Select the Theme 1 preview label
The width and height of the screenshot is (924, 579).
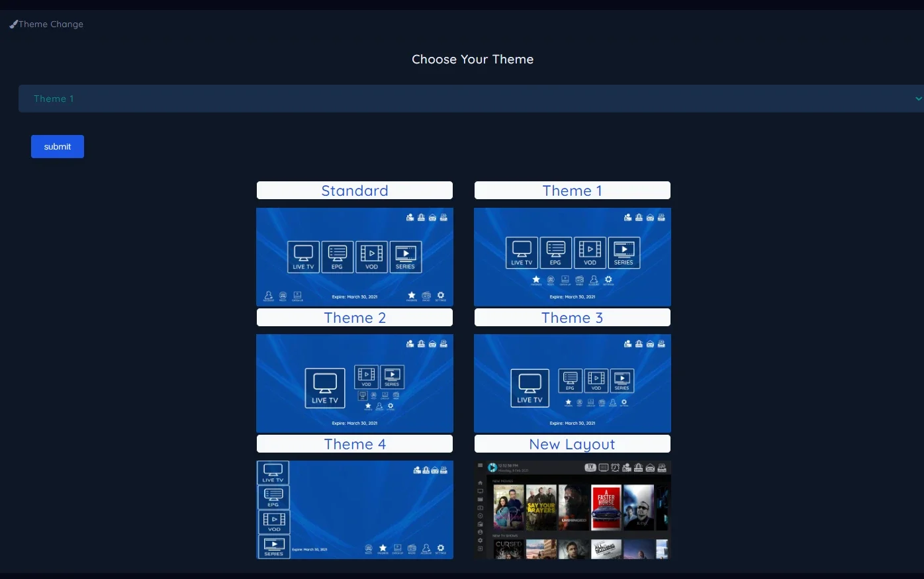click(573, 191)
